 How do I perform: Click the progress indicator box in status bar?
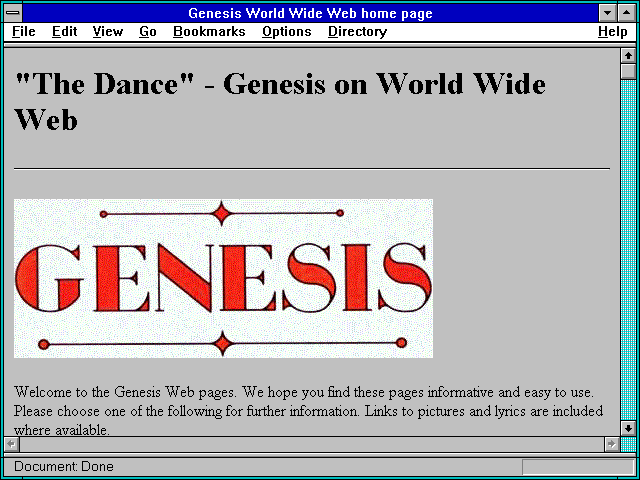(578, 467)
